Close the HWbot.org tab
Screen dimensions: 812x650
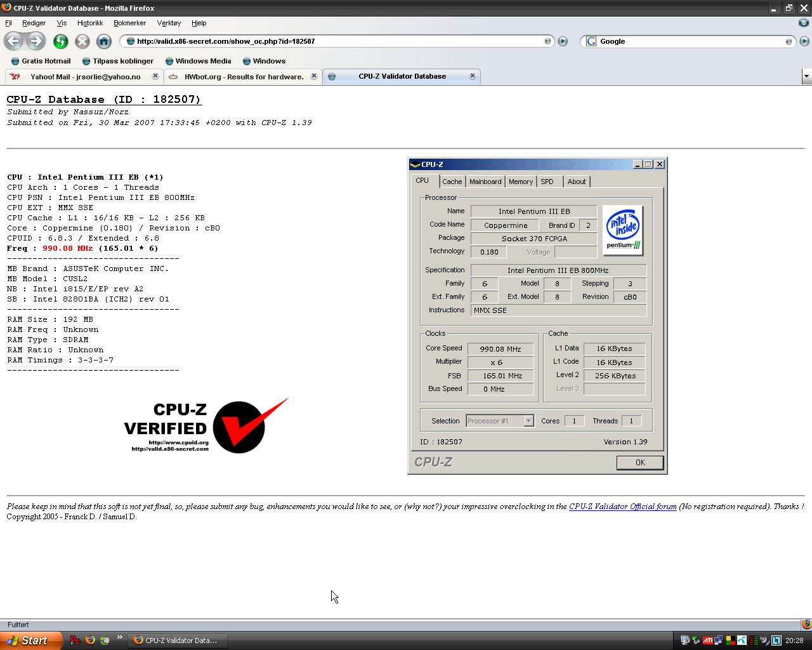pos(313,76)
